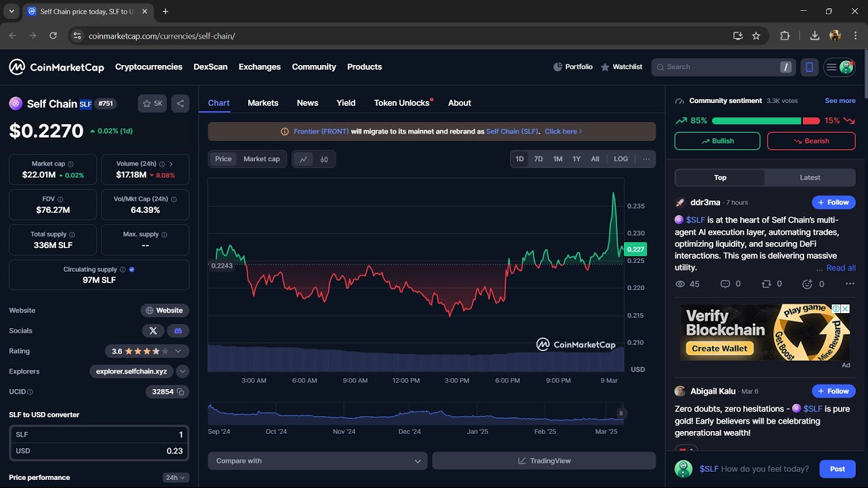Image resolution: width=868 pixels, height=488 pixels.
Task: Click the community sentiment bar
Action: click(x=766, y=121)
